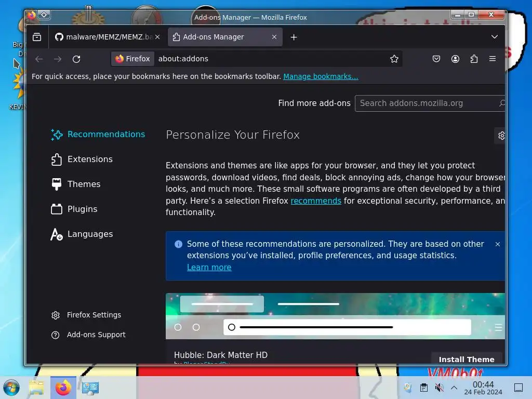This screenshot has height=399, width=532.
Task: Open the Firefox View icon
Action: click(37, 37)
